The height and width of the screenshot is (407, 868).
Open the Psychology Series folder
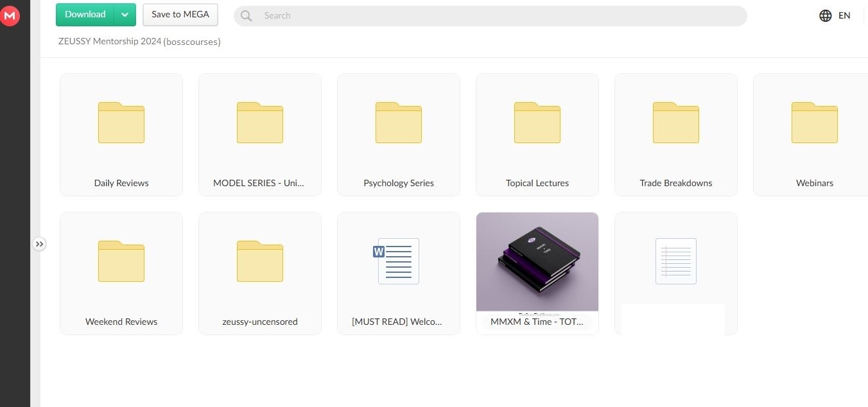[x=399, y=134]
